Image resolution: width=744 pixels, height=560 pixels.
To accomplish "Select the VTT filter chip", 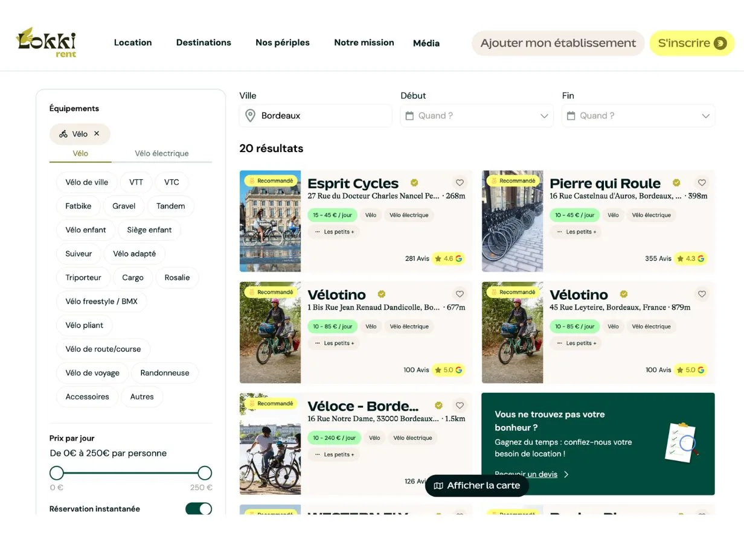I will coord(136,182).
